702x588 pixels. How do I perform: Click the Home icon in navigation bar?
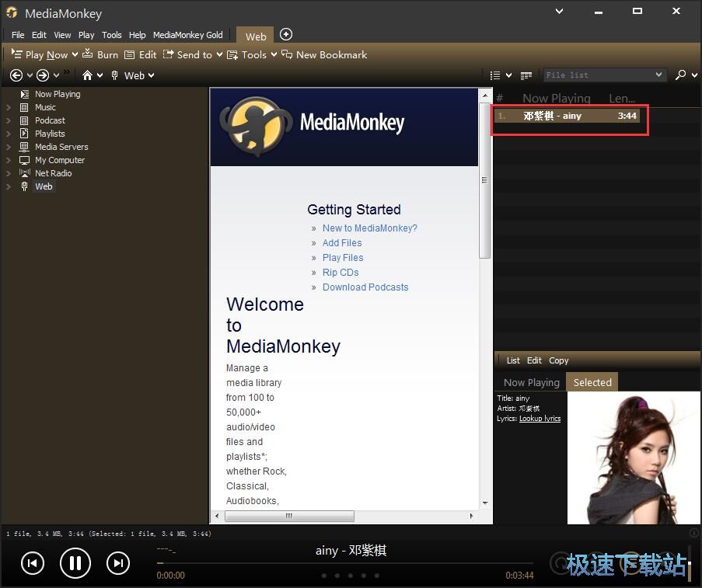click(88, 75)
